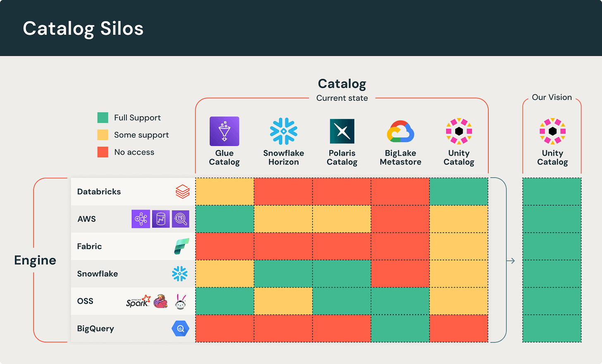Viewport: 602px width, 364px height.
Task: Click the yellow Some support swatch
Action: [103, 135]
